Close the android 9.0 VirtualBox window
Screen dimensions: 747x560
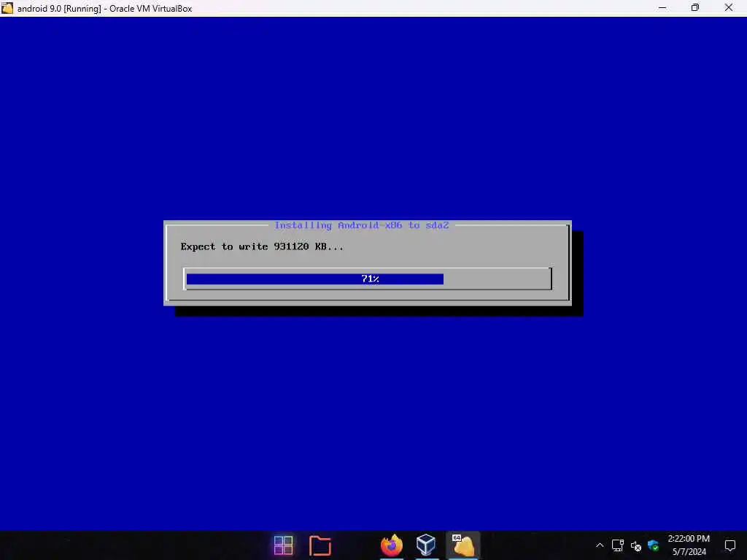click(x=729, y=8)
